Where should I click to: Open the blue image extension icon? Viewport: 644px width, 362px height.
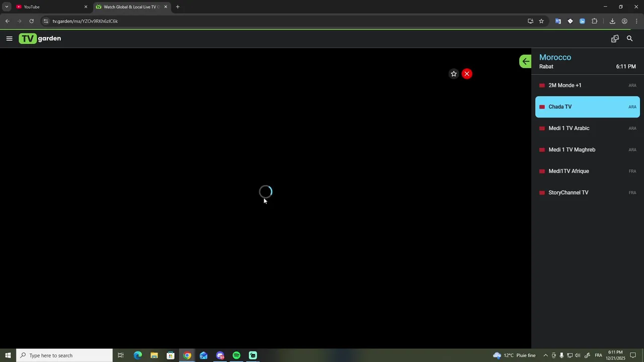pyautogui.click(x=582, y=21)
